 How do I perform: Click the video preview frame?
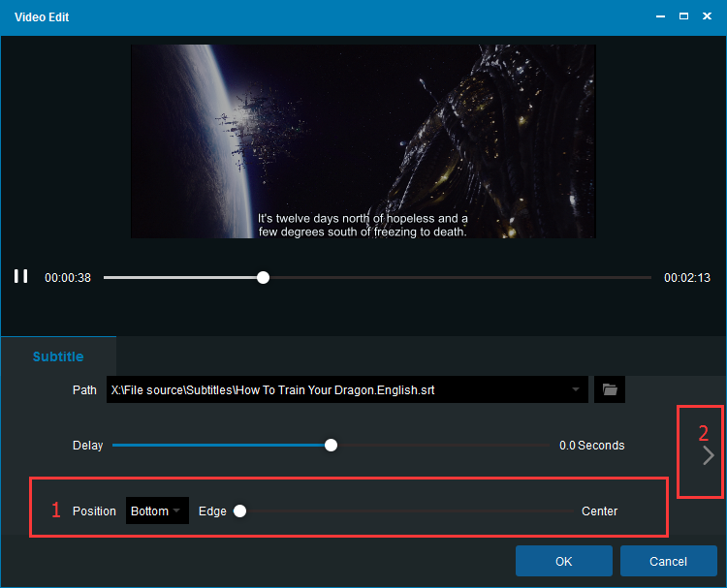pos(363,140)
